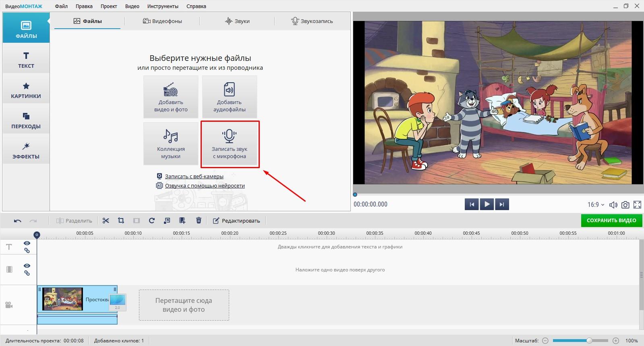Select the scissors cut tool
The image size is (644, 346).
[106, 221]
